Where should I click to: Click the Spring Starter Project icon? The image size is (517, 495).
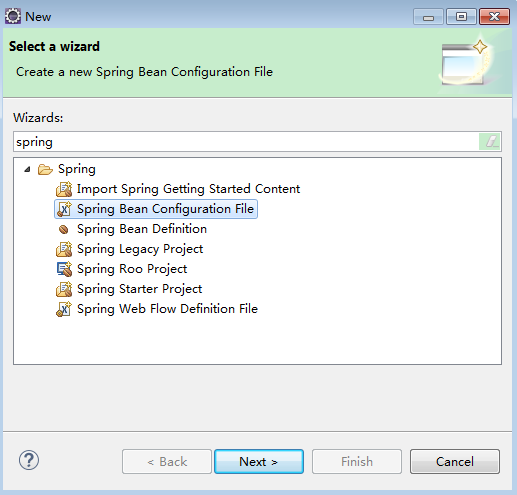(64, 289)
